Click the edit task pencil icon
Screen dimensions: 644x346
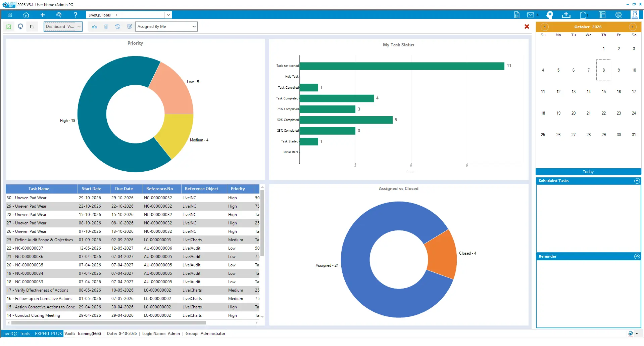pos(130,27)
